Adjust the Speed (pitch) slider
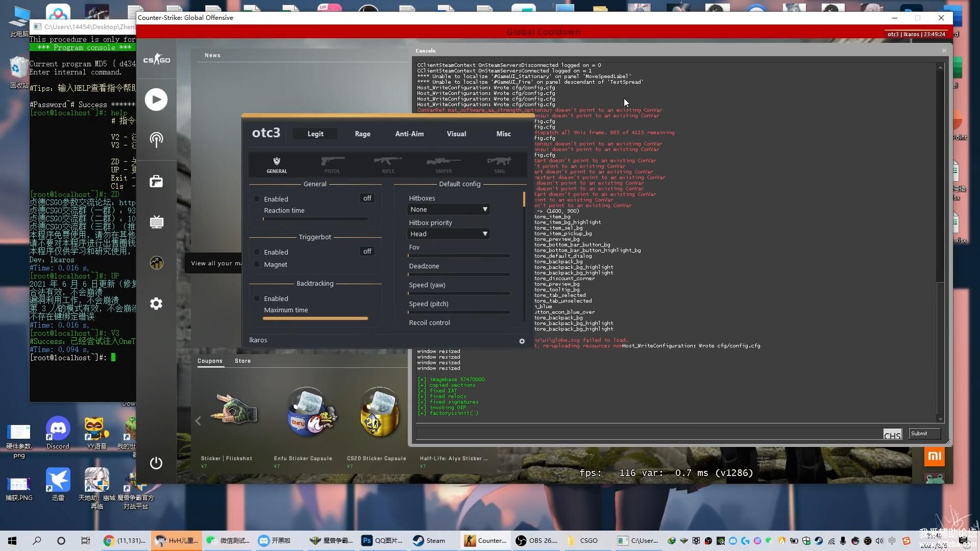 [459, 312]
